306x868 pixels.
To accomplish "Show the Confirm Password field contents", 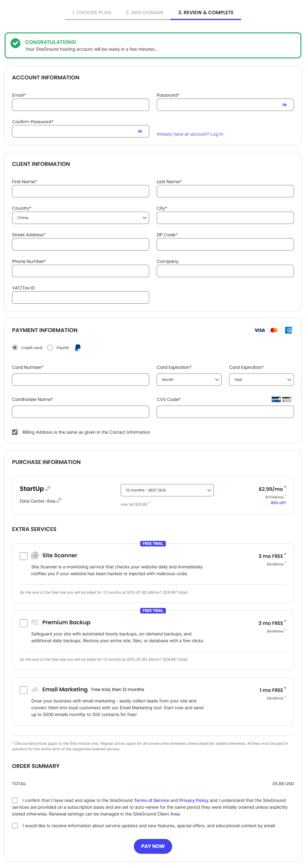I will tap(139, 131).
